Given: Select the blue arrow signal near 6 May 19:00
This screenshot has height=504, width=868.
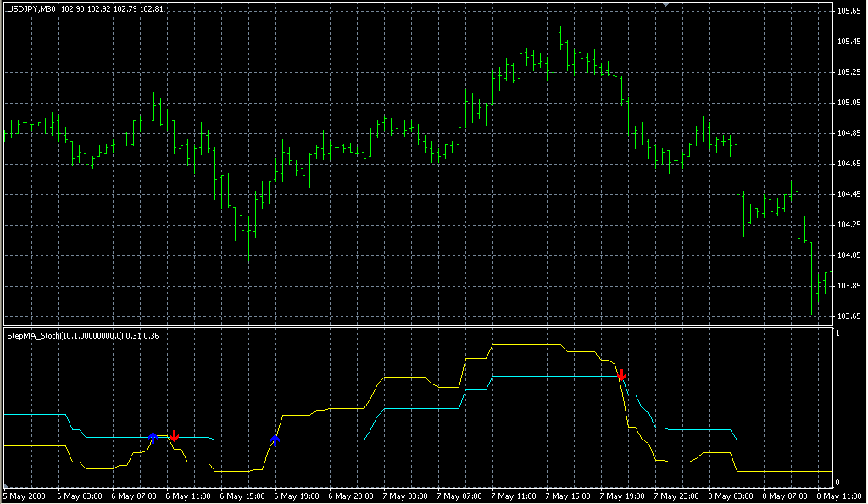Looking at the screenshot, I should click(x=275, y=439).
